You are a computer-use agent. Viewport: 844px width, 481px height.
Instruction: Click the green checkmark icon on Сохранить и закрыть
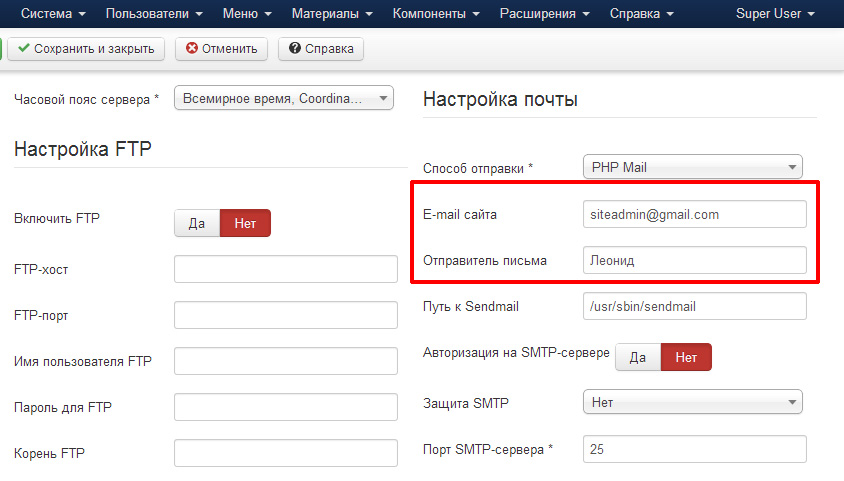[x=24, y=48]
